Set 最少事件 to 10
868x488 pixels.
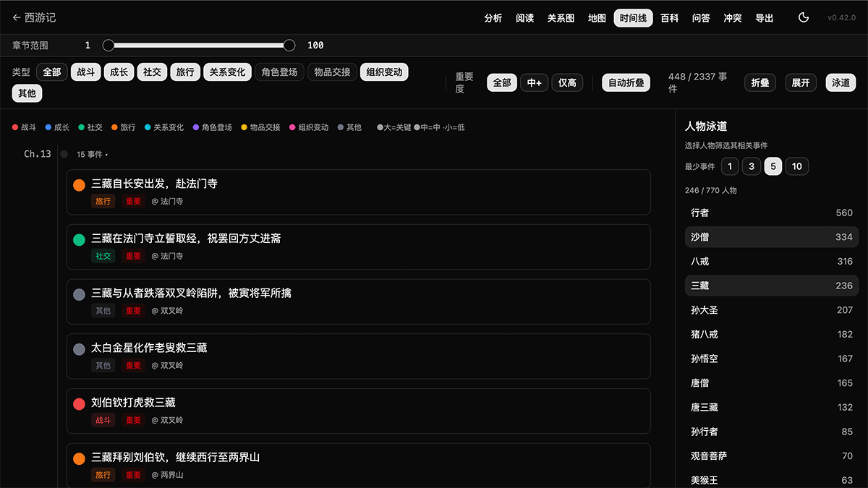(x=796, y=166)
